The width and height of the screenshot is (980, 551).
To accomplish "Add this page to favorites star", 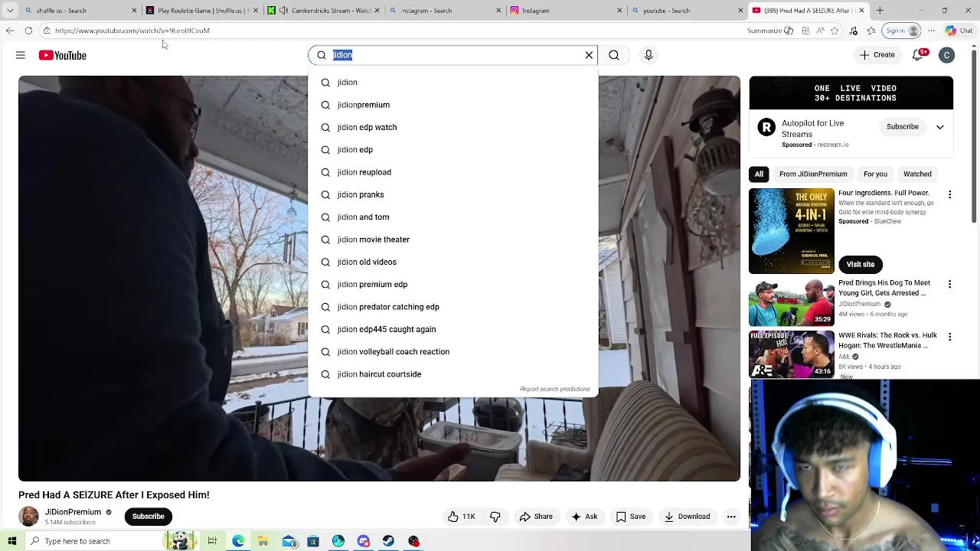I will pos(835,31).
